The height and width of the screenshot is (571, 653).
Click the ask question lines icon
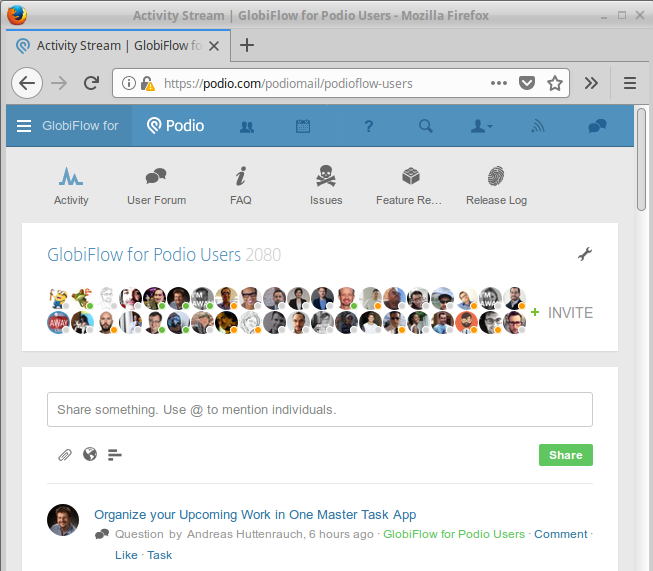coord(115,455)
